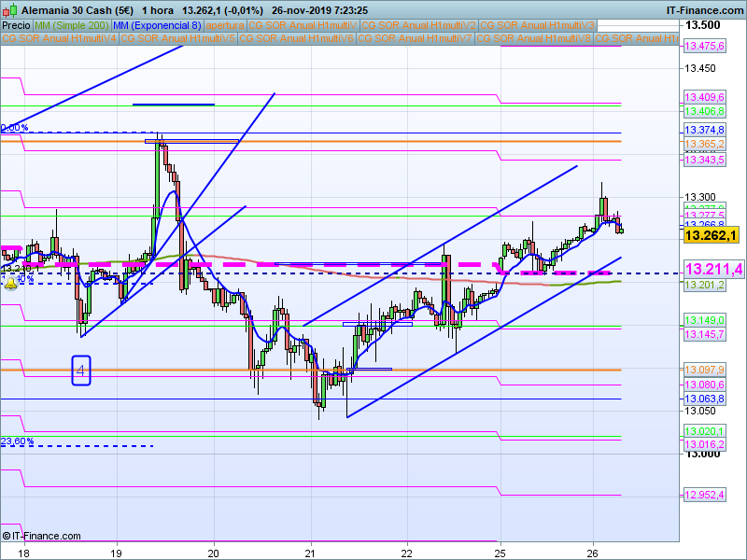The image size is (747, 560).
Task: Click the price level tag 13.409,6
Action: tap(705, 98)
